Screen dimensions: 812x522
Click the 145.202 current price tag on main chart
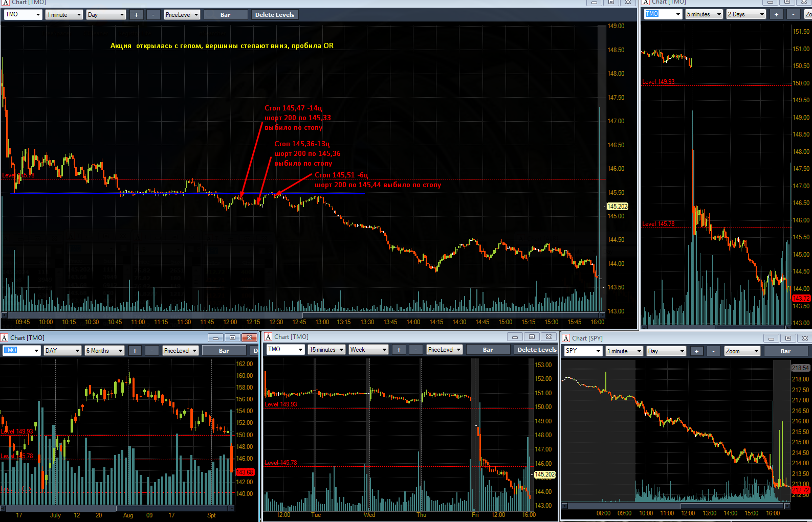point(617,207)
